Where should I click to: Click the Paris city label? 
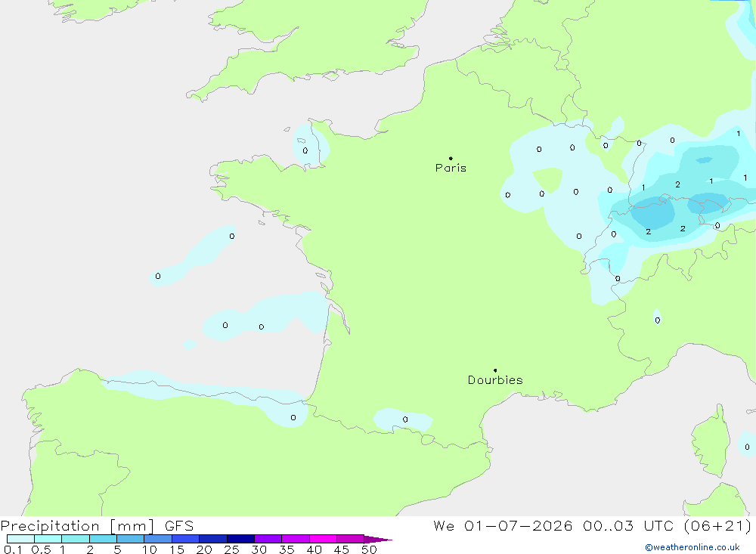[x=451, y=168]
